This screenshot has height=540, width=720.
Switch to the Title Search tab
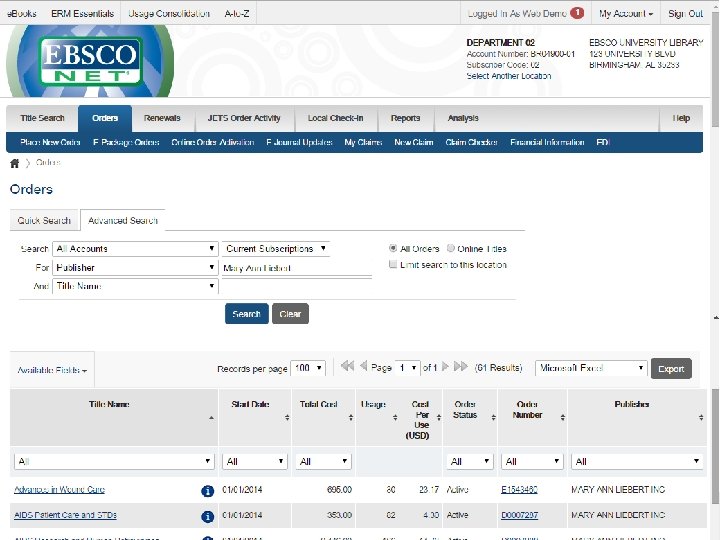(42, 118)
